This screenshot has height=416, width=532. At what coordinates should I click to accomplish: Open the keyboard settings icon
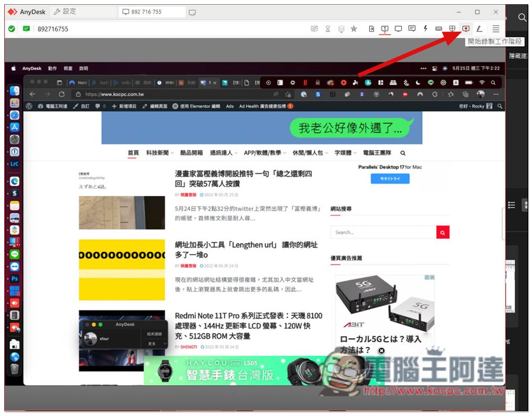click(x=438, y=29)
